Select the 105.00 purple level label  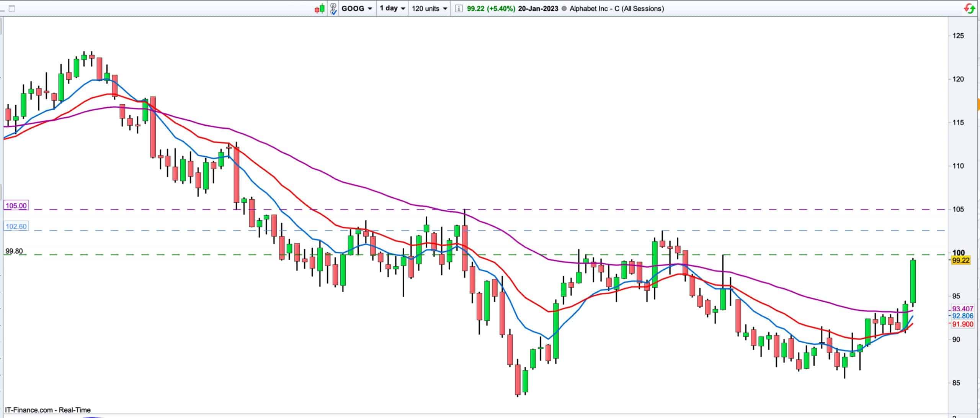[x=16, y=206]
